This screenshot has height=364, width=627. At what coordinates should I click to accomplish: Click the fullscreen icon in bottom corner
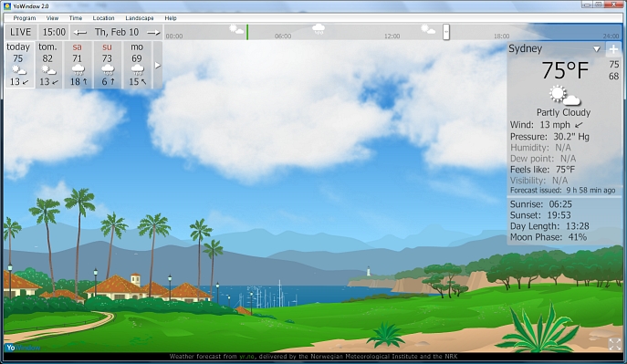(x=615, y=344)
